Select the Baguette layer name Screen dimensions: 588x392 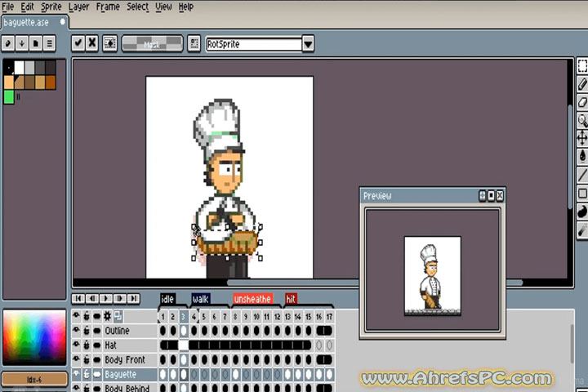(120, 374)
